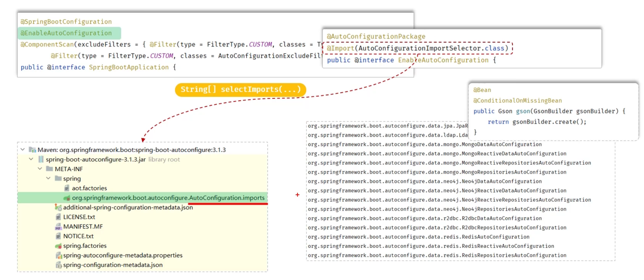Open LICENSE.txt in the tree
Viewport: 644px width, 280px height.
(142, 217)
